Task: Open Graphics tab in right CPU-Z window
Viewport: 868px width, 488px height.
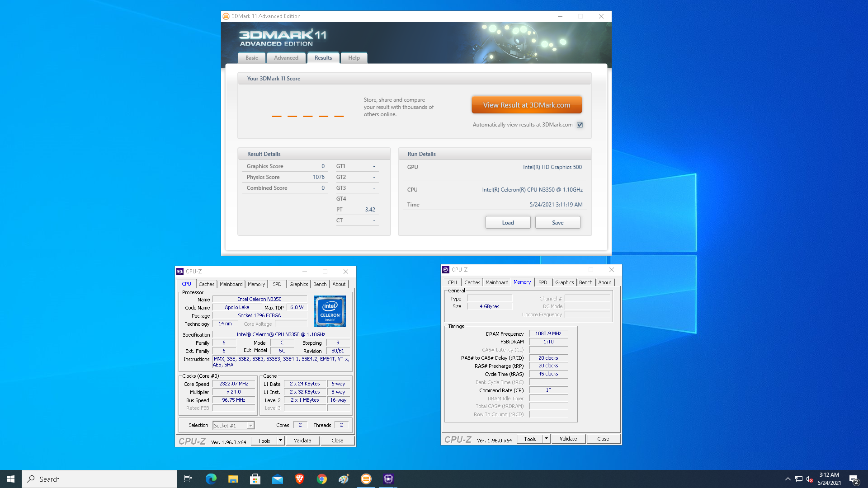Action: [565, 282]
